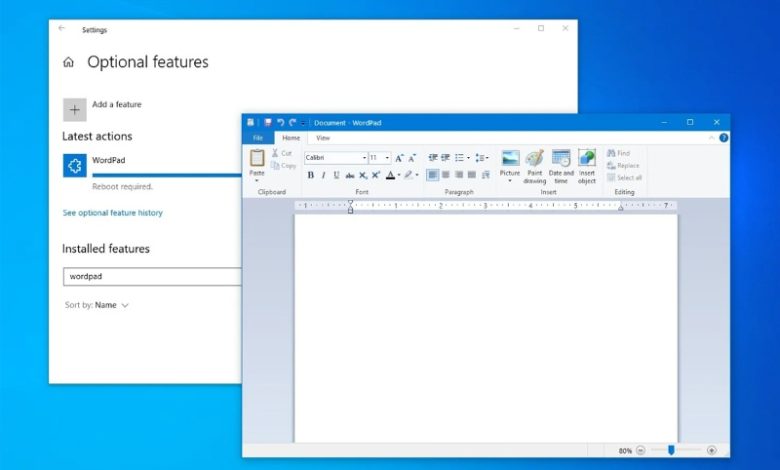
Task: Click the Paste clipboard icon in WordPad
Action: tap(257, 158)
